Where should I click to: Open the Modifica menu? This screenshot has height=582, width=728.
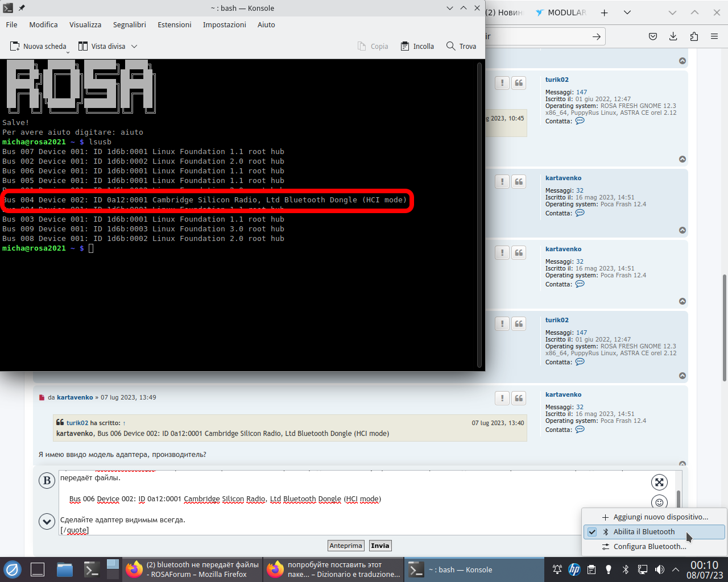click(x=43, y=24)
